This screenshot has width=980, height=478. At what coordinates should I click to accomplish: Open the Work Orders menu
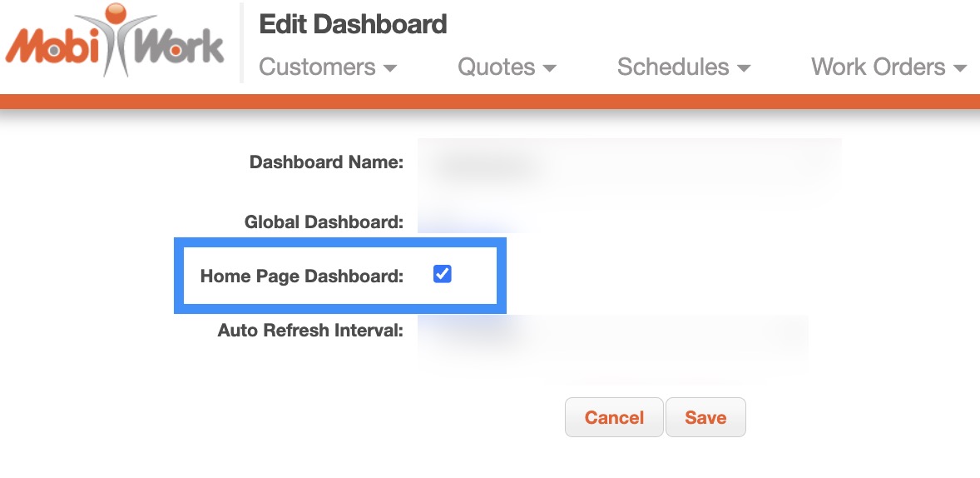pyautogui.click(x=878, y=67)
